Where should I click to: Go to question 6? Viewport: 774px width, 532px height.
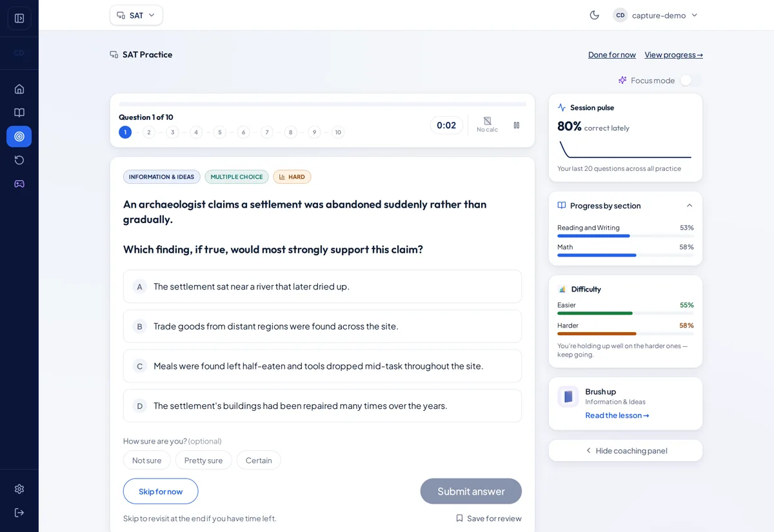click(x=243, y=132)
